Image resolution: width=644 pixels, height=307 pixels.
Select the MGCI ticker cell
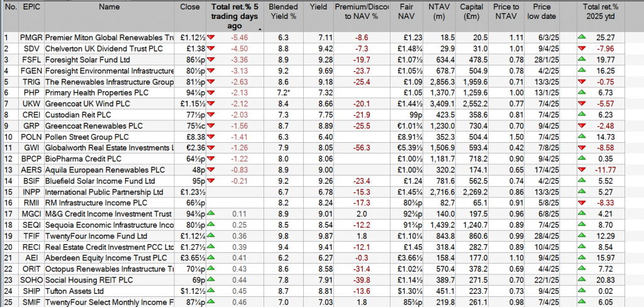pos(31,214)
